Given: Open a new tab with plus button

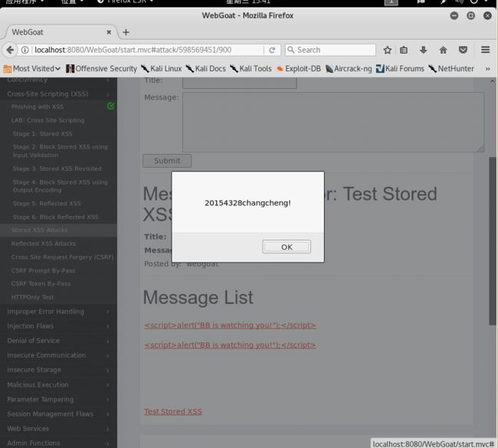Looking at the screenshot, I should 126,32.
